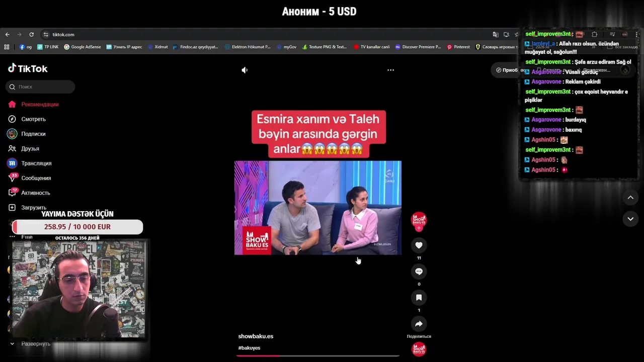Open the TP LINK bookmark
This screenshot has height=362, width=644.
[47, 47]
